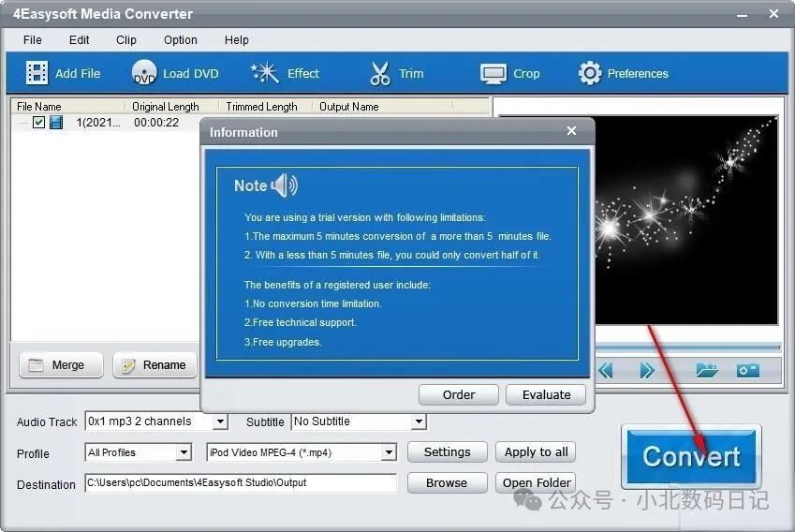Open the Effect editing tool

pos(265,73)
